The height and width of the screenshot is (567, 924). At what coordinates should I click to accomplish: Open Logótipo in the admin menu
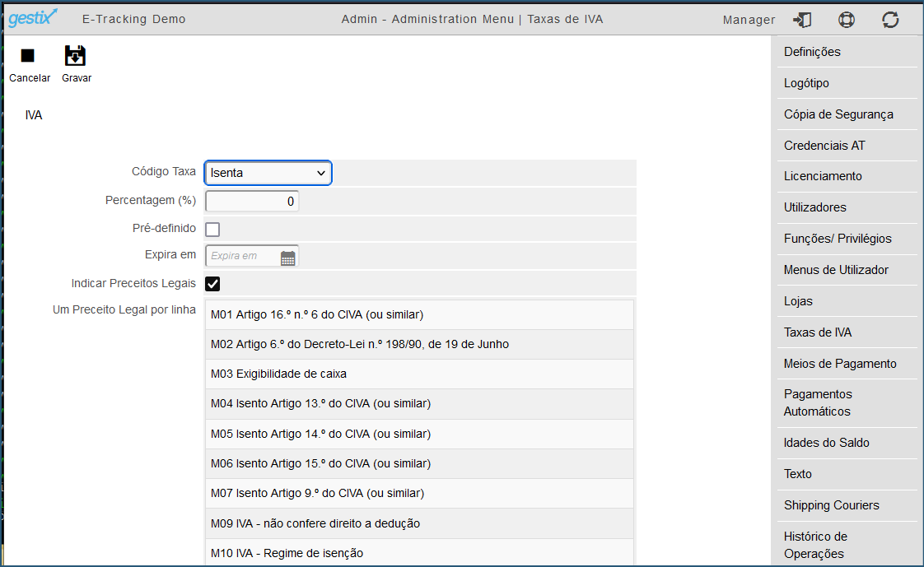pos(847,83)
